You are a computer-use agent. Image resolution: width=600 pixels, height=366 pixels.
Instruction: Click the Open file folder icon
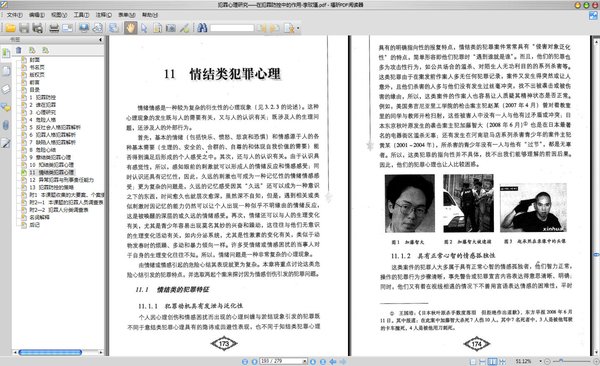click(x=11, y=28)
